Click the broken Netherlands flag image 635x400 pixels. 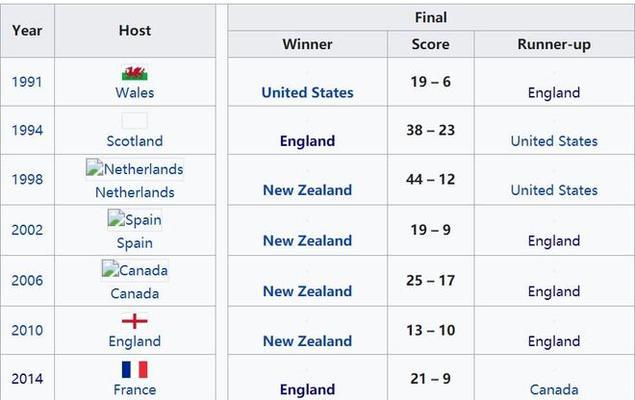click(x=134, y=169)
